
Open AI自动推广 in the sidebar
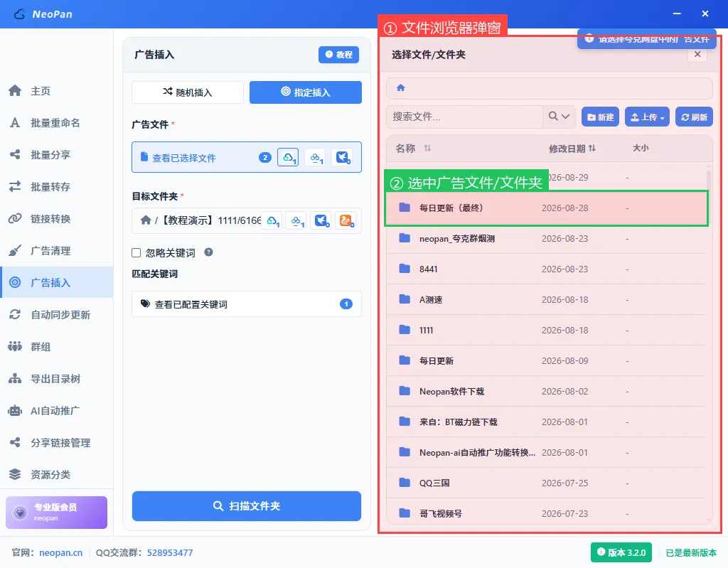(57, 411)
